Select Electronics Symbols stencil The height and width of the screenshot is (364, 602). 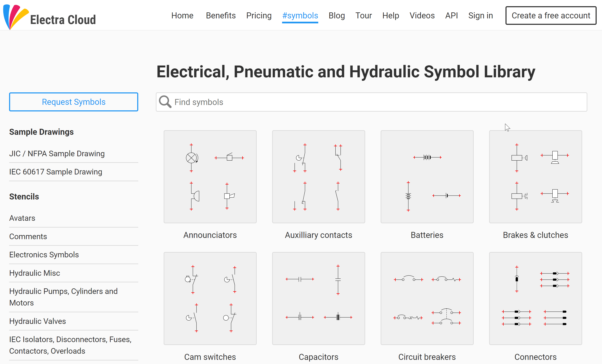44,255
